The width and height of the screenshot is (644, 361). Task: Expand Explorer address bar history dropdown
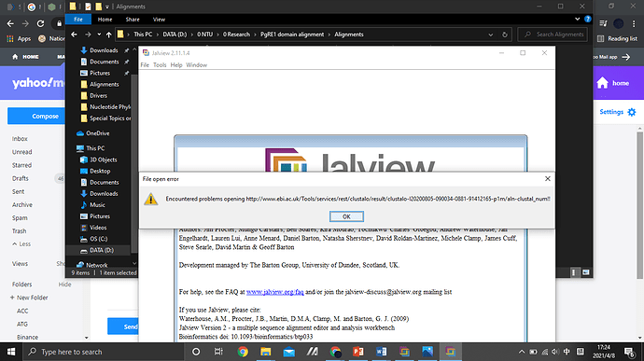click(490, 35)
